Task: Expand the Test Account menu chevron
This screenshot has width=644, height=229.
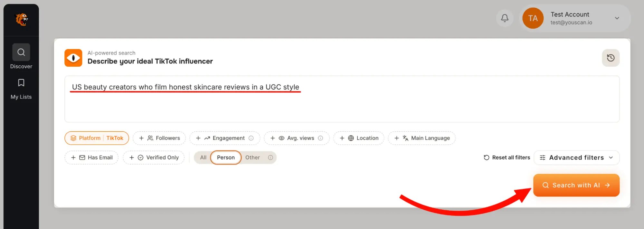Action: (x=617, y=18)
